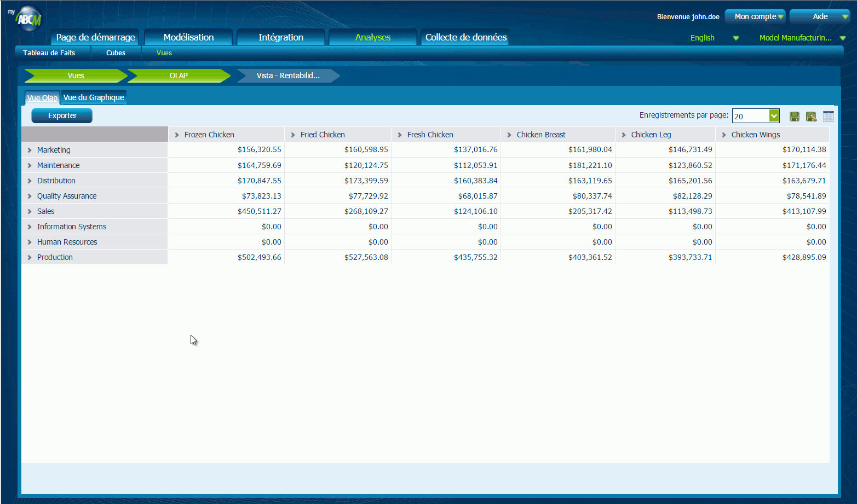Screen dimensions: 857x504
Task: Click Sales Frozen Chicken value $450,511.27
Action: click(x=259, y=211)
